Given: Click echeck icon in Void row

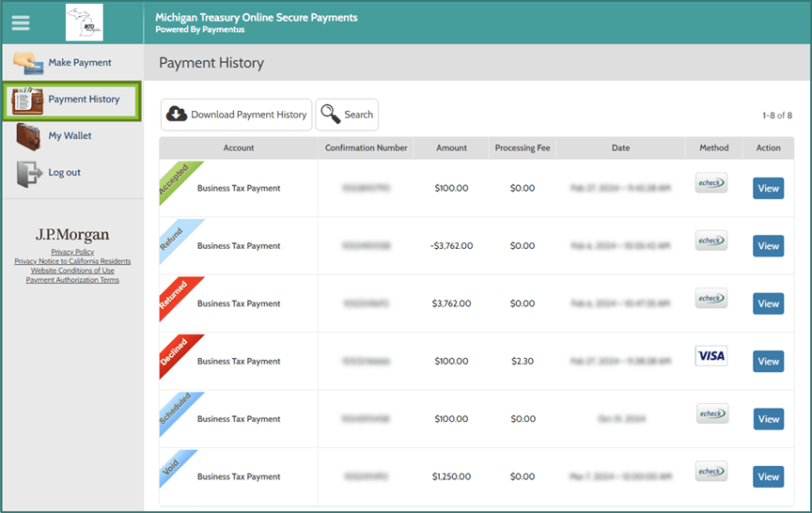Looking at the screenshot, I should 711,471.
